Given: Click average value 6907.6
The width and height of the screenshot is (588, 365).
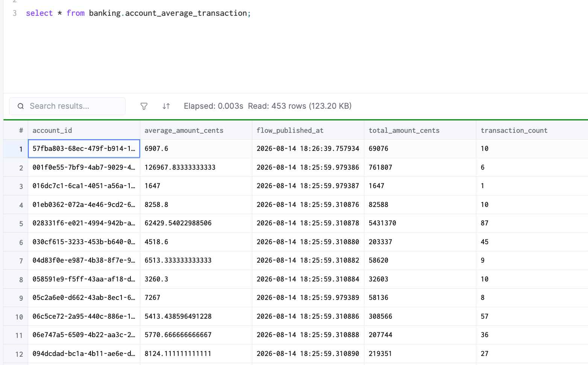Looking at the screenshot, I should click(x=156, y=149).
